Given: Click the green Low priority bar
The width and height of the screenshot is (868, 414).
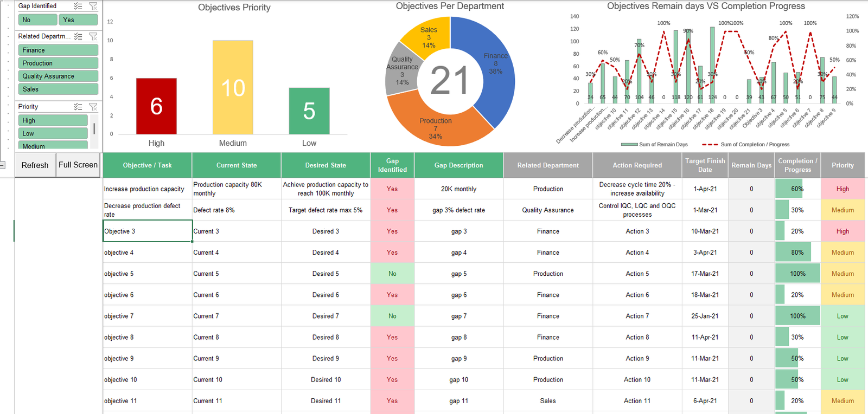Looking at the screenshot, I should 309,111.
